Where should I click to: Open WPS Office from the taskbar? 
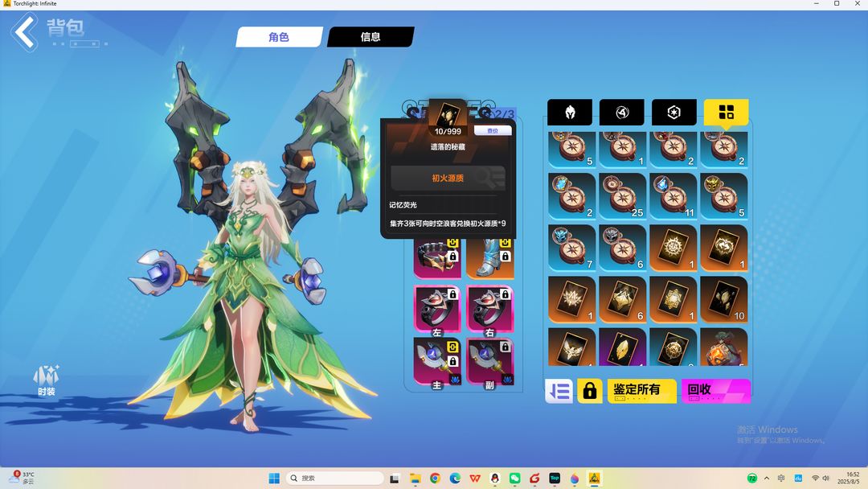click(x=475, y=478)
